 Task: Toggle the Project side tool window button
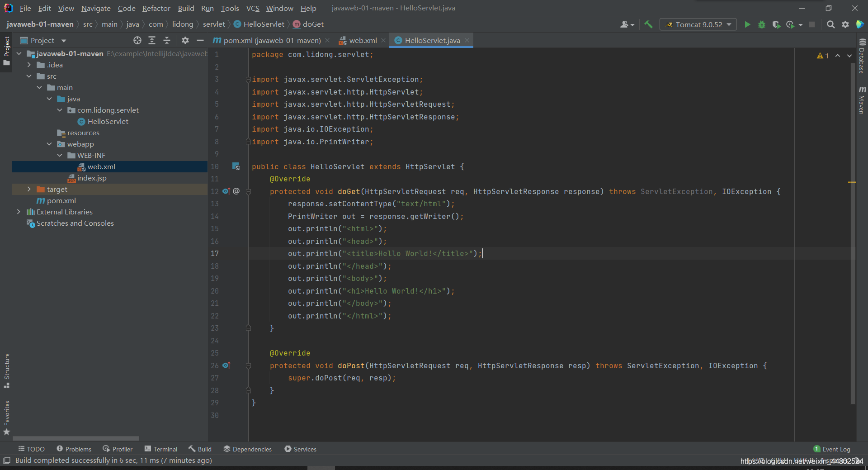[6, 51]
